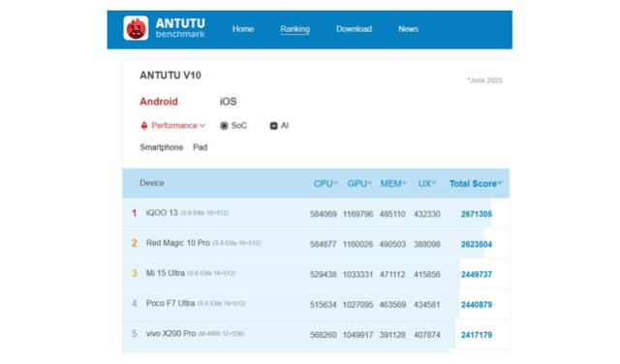Click CPU score 584069 for iQOO 13
620x364 pixels.
(323, 214)
